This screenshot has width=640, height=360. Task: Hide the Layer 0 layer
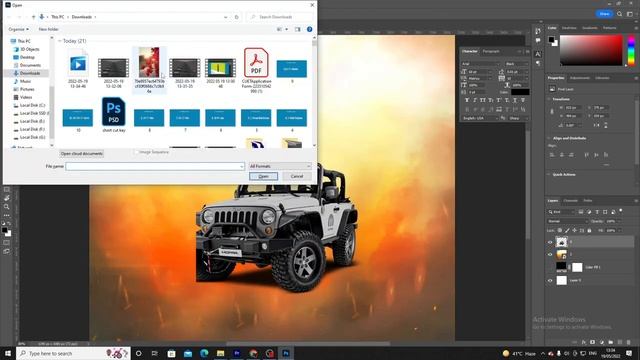point(550,280)
